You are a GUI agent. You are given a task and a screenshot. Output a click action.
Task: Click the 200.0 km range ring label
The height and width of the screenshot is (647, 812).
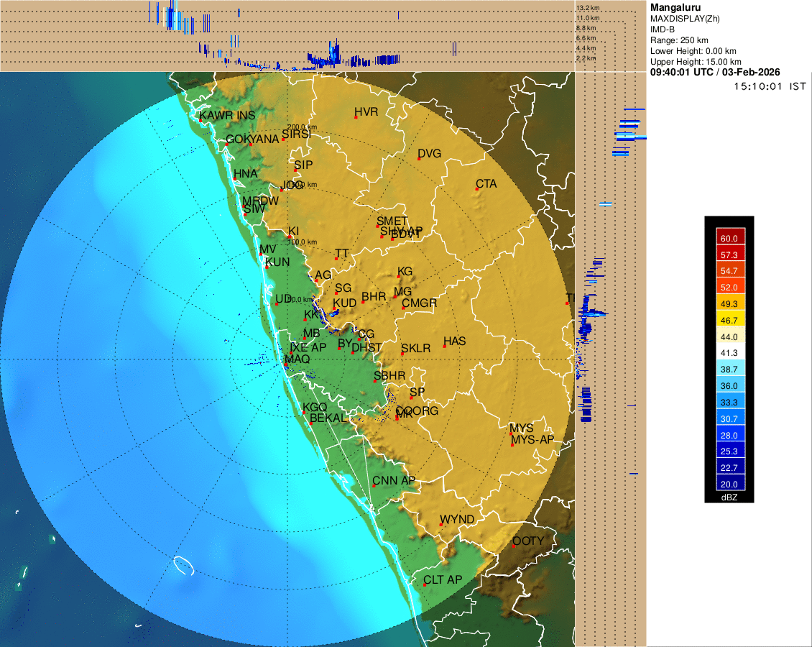coord(303,127)
